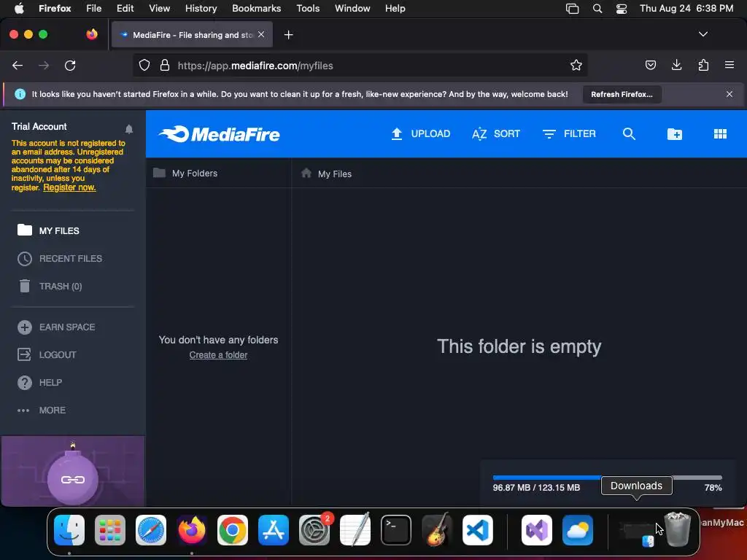Search files with the magnifier icon

629,134
